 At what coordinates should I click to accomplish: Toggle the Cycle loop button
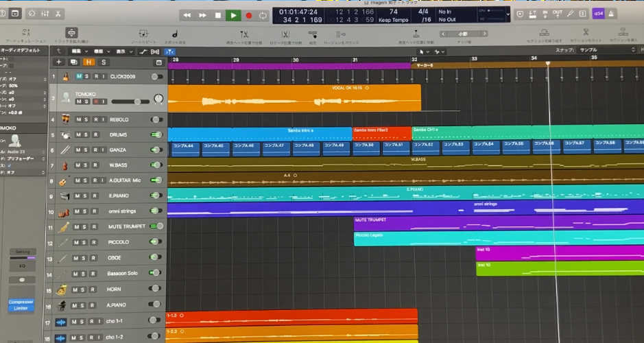tap(263, 15)
